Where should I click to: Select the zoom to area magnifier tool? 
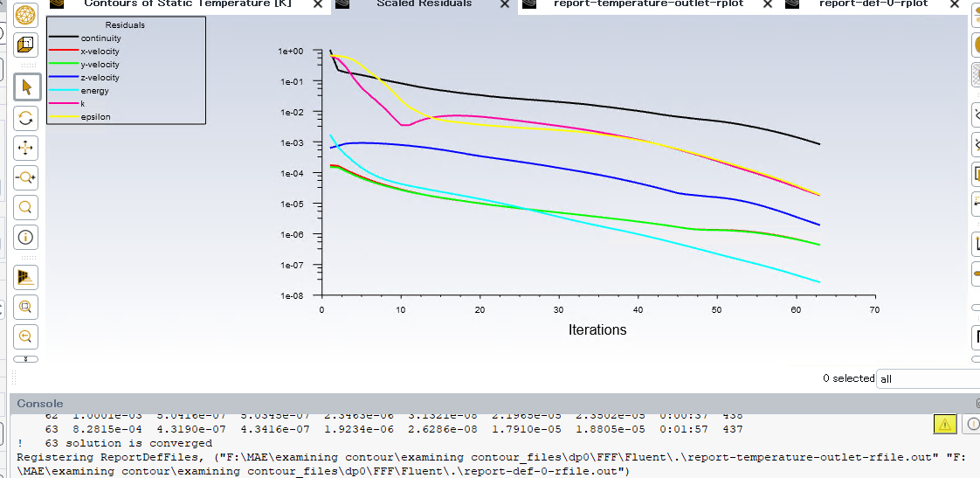point(25,207)
